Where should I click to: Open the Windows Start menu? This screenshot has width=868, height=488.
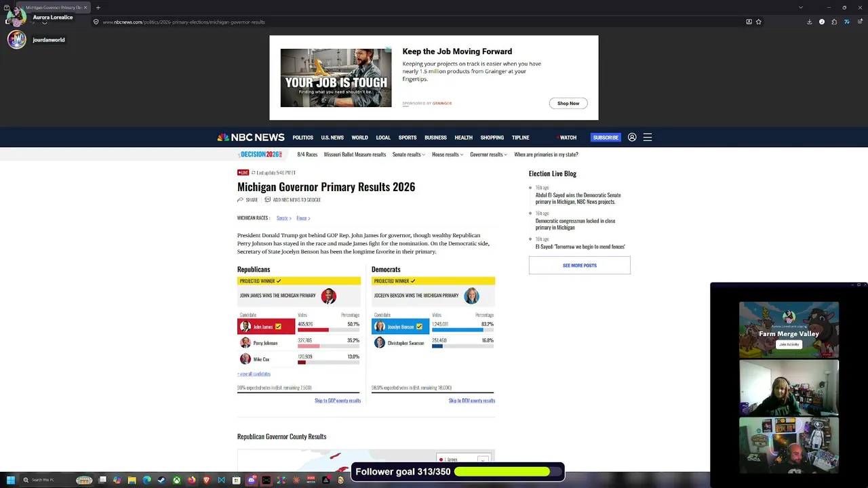pyautogui.click(x=10, y=480)
